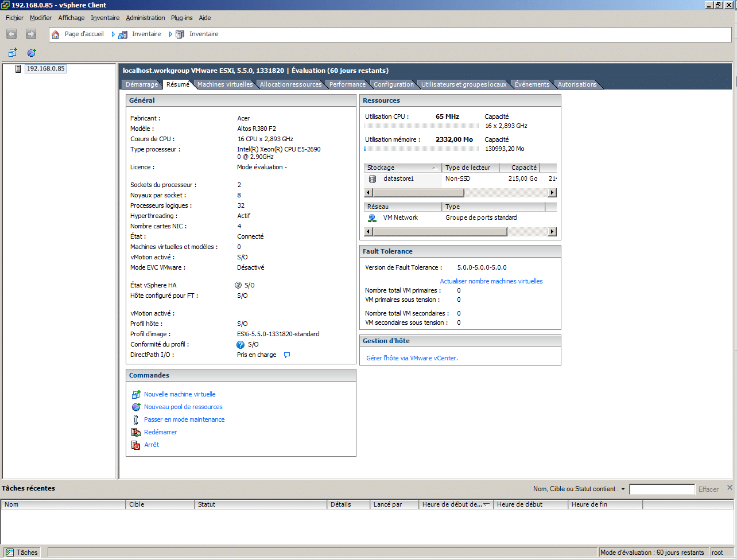Click Actualiser nombre machines virtuelles link
The height and width of the screenshot is (560, 737).
click(x=491, y=282)
